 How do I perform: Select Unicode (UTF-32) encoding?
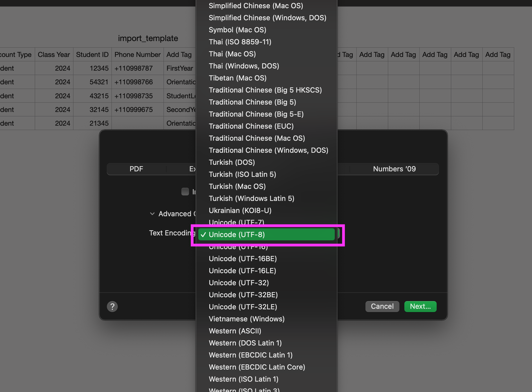(239, 283)
